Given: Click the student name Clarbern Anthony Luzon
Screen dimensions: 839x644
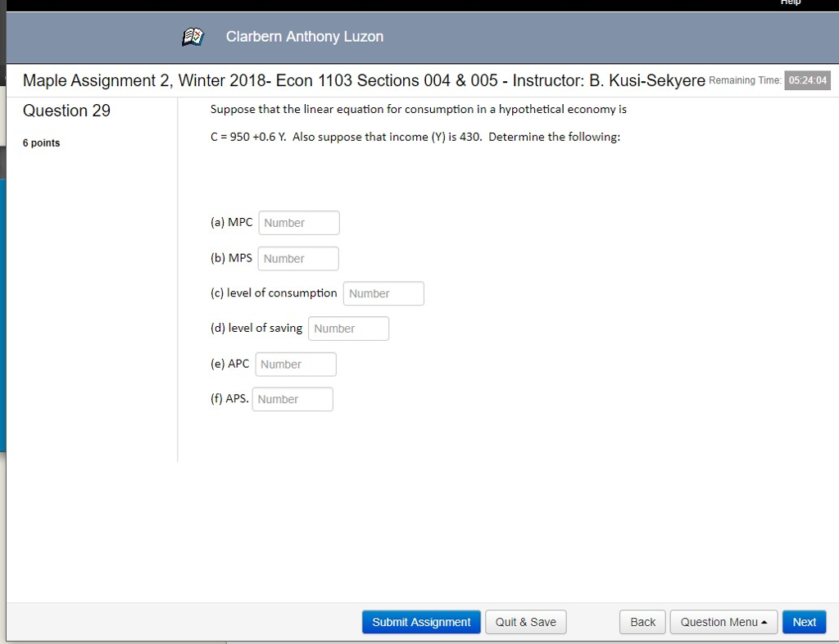Looking at the screenshot, I should (x=304, y=36).
